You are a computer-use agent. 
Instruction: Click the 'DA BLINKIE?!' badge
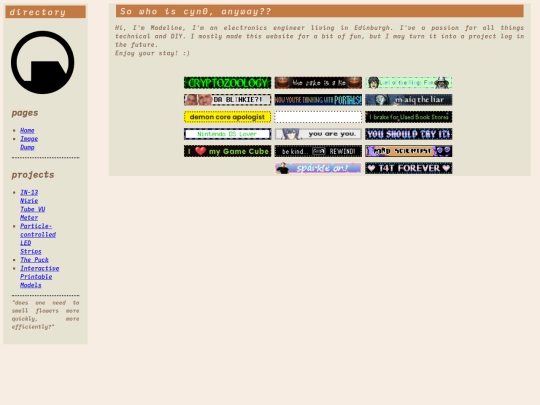pyautogui.click(x=227, y=100)
